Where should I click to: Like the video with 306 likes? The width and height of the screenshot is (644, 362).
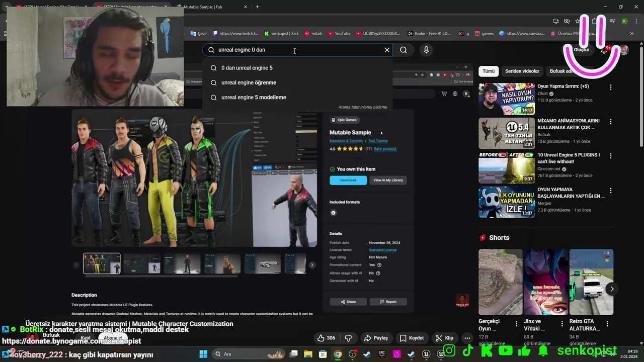[326, 338]
